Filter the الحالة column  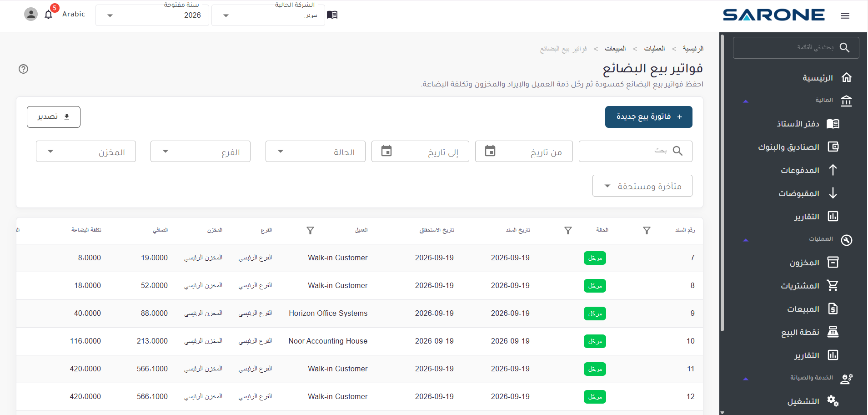coord(568,231)
